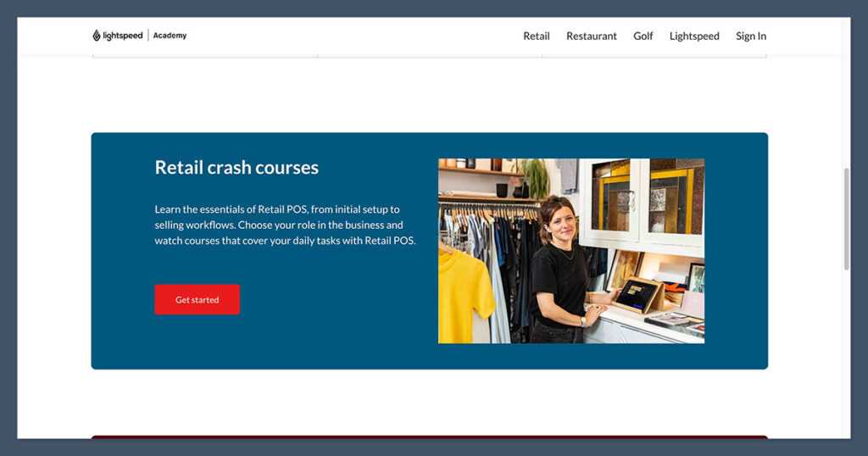Click the Retail crash courses heading
This screenshot has height=456, width=868.
[236, 168]
